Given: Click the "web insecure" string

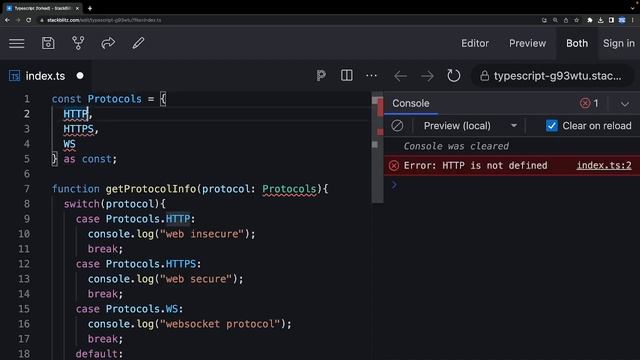Looking at the screenshot, I should click(x=202, y=234).
